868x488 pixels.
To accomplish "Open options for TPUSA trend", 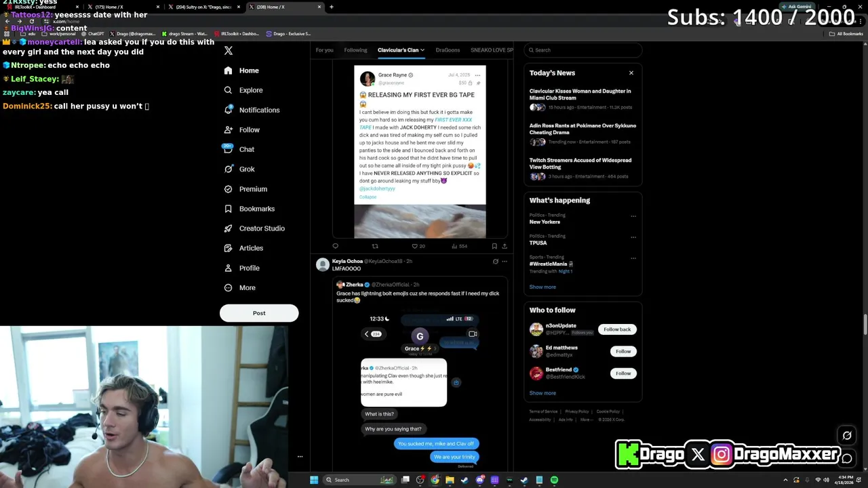I will (x=633, y=237).
